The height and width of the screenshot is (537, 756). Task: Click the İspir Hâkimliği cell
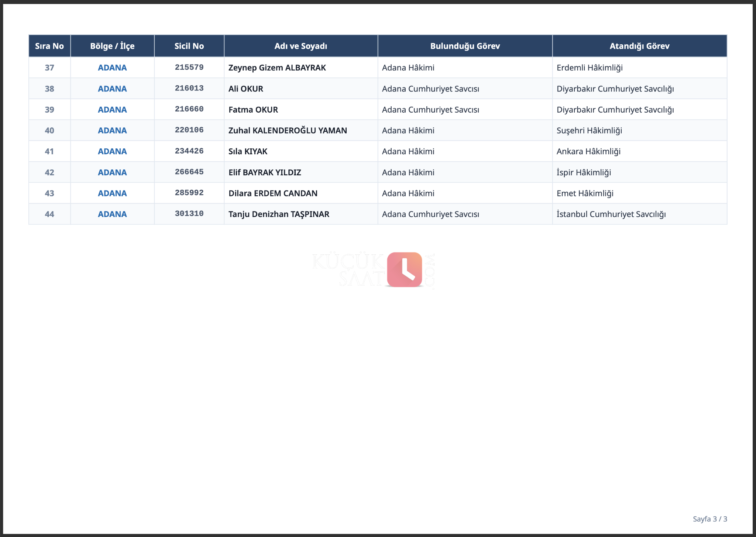pyautogui.click(x=639, y=172)
